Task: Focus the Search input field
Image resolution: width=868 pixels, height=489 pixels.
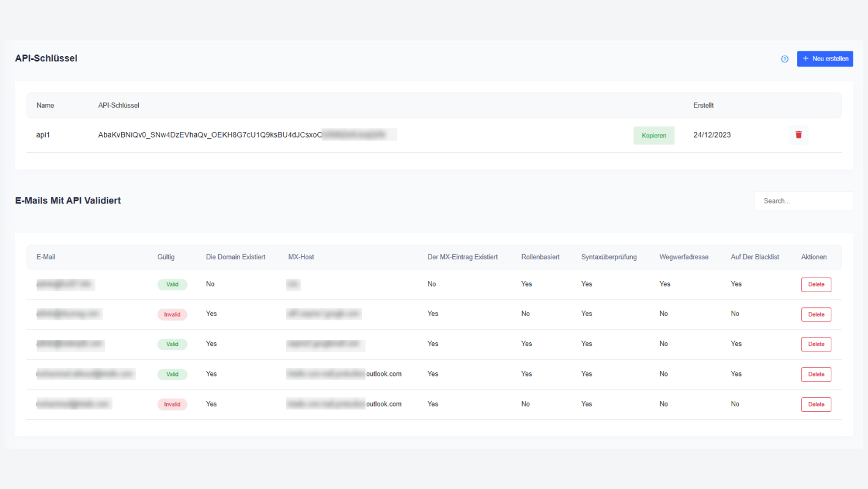Action: point(803,201)
